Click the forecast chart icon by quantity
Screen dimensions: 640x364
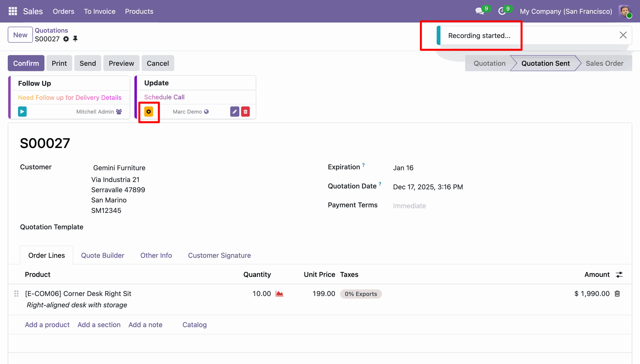279,294
